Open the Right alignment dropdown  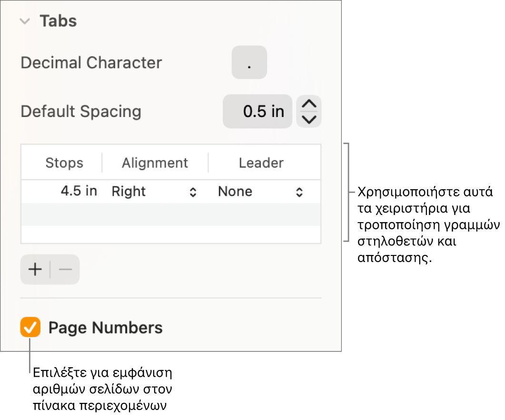154,192
